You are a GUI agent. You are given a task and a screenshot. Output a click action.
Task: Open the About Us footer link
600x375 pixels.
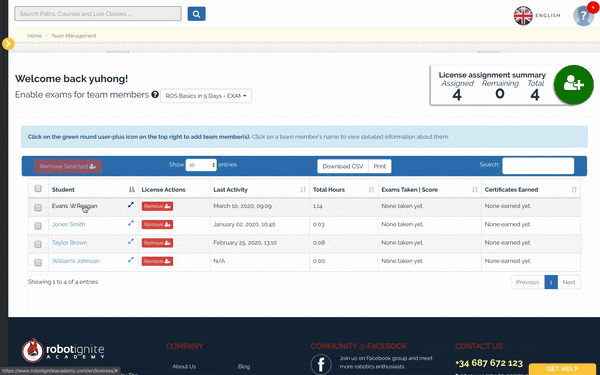(184, 366)
